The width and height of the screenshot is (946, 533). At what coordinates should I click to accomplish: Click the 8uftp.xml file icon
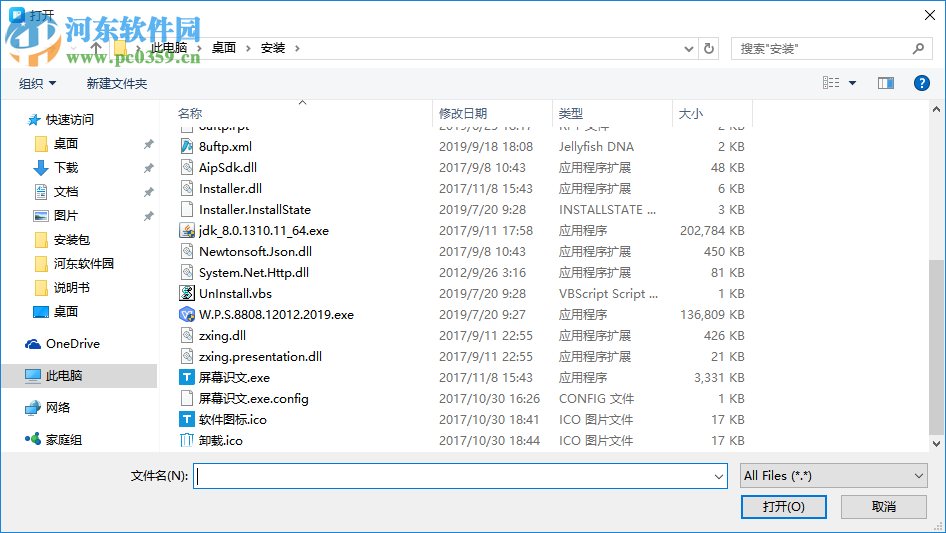187,147
